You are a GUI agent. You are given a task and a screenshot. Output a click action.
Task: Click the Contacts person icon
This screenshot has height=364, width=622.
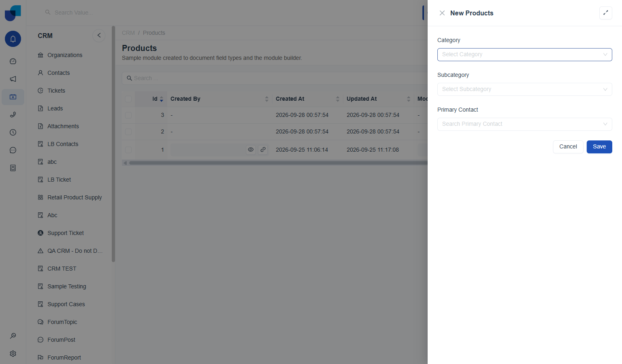click(40, 73)
